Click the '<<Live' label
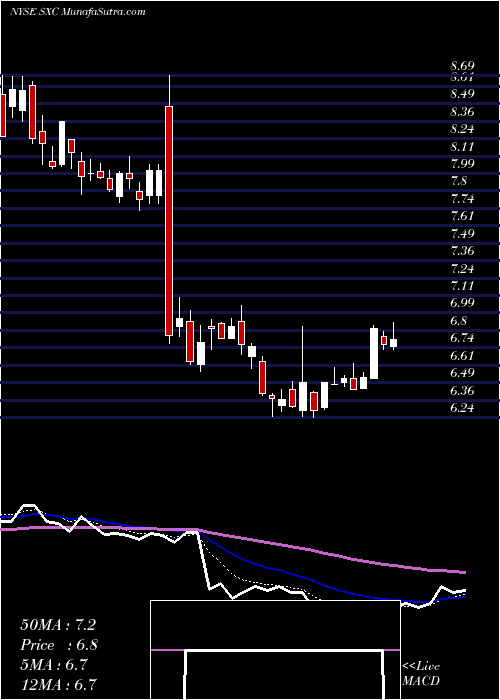Screen dimensions: 500x700 (x=421, y=667)
